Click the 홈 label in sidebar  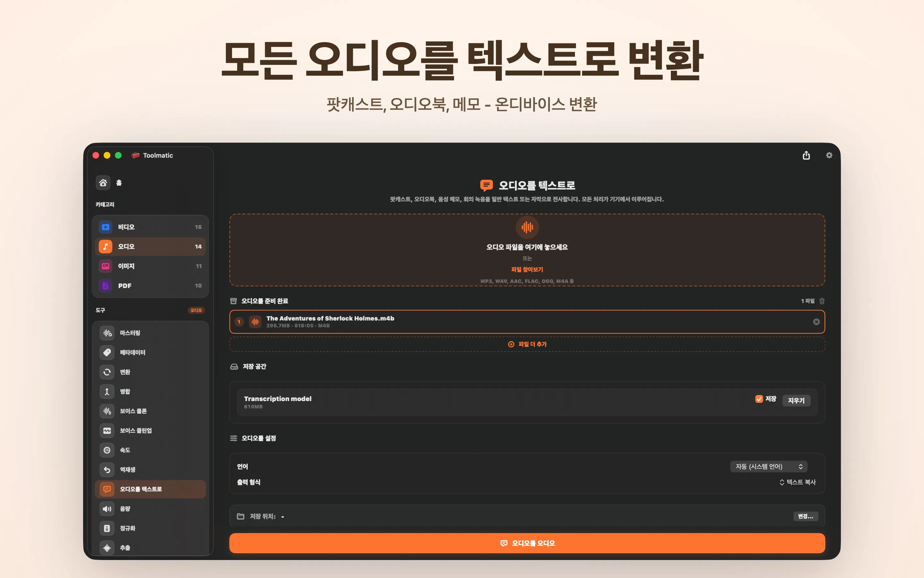(119, 183)
